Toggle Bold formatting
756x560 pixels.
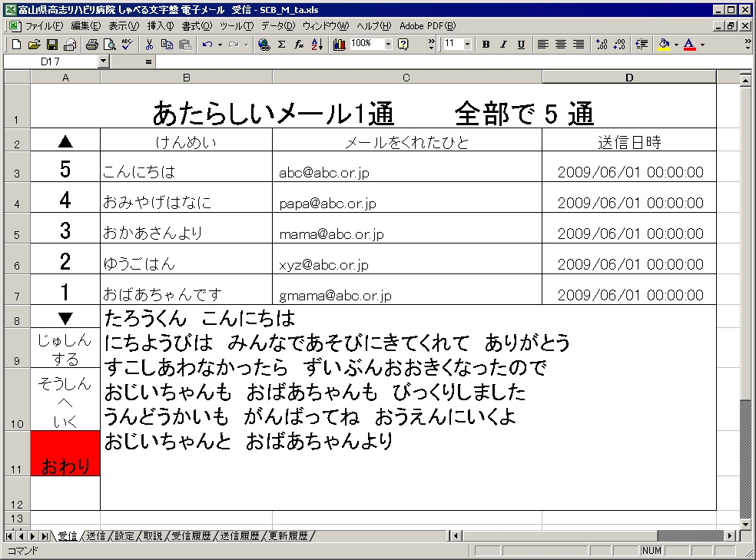pyautogui.click(x=486, y=45)
